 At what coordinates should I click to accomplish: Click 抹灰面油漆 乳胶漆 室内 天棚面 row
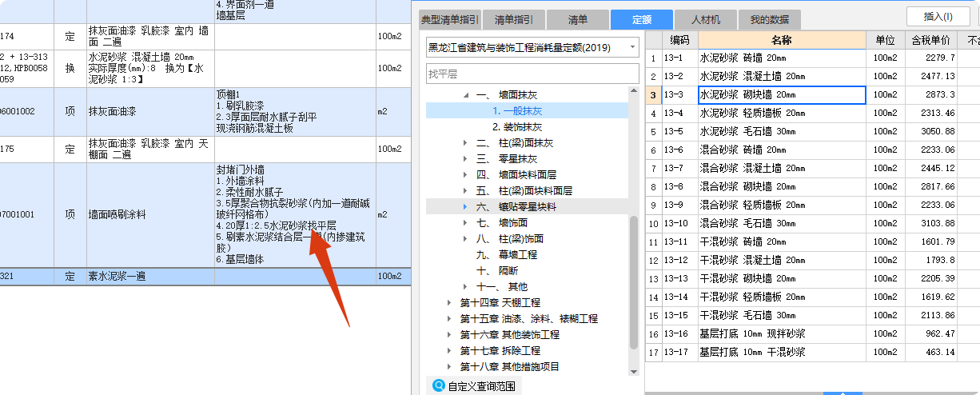tap(205, 150)
